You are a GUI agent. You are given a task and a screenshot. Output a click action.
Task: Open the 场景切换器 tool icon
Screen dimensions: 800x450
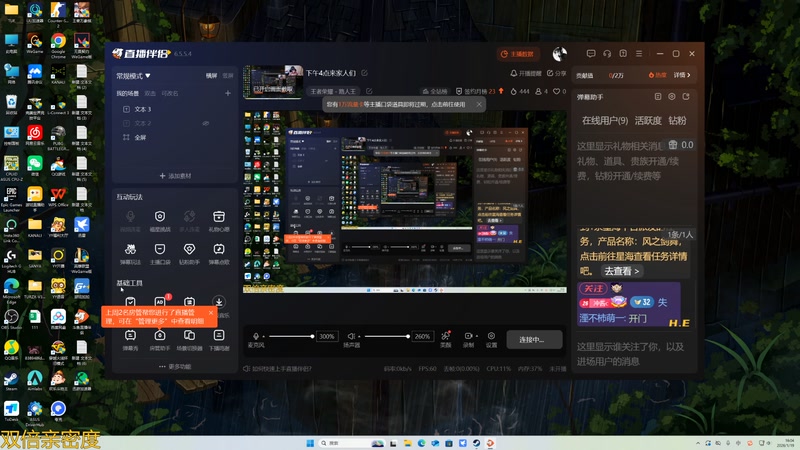189,335
